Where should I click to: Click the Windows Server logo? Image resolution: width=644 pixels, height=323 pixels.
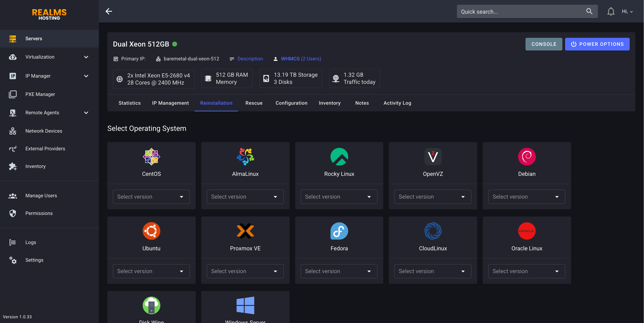pyautogui.click(x=245, y=305)
